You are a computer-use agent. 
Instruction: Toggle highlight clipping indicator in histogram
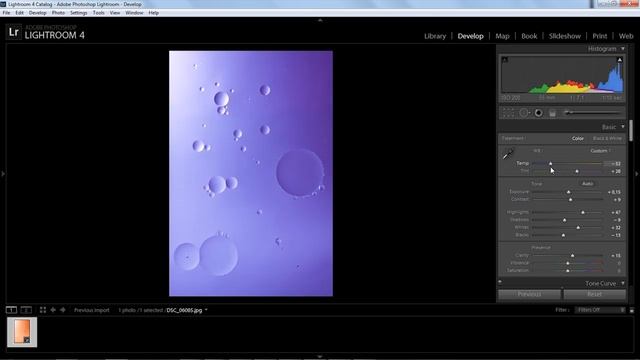(x=620, y=60)
